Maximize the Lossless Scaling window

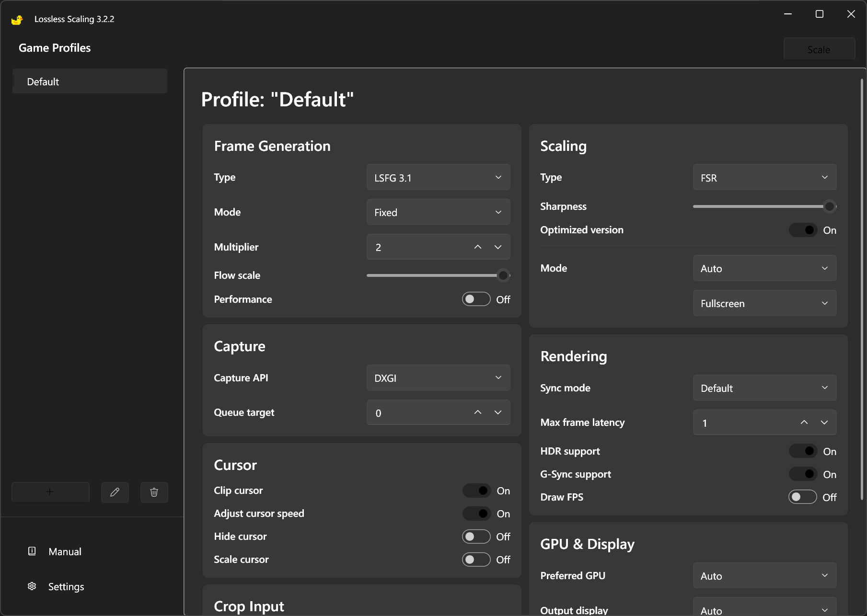[x=820, y=14]
